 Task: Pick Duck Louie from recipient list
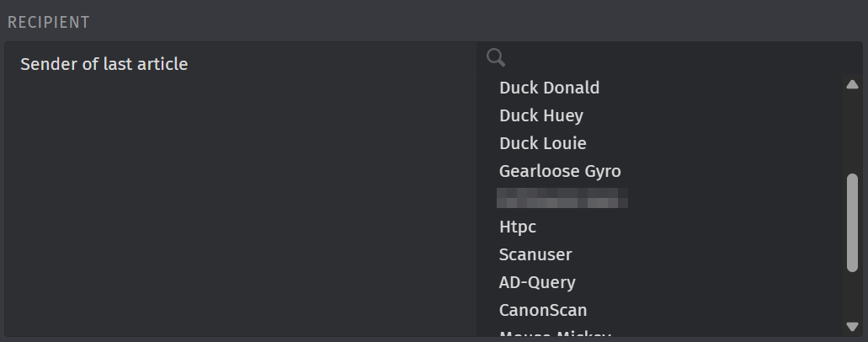click(542, 143)
